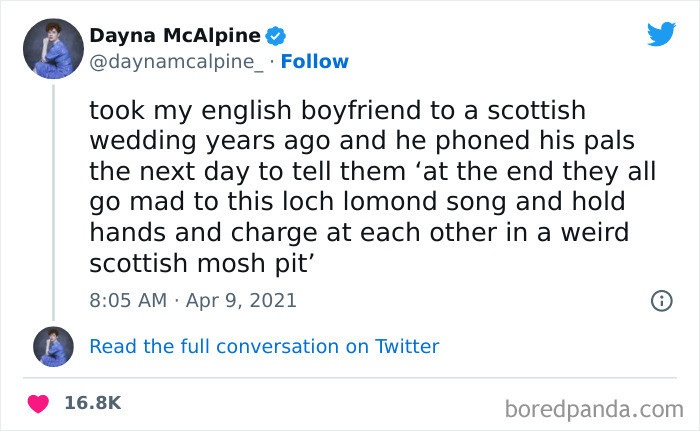Open the Dayna McAlpine display name
700x431 pixels.
pyautogui.click(x=175, y=36)
